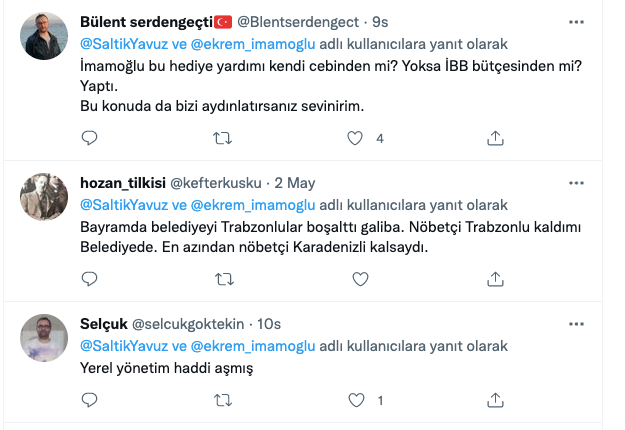Reply to hozan_tilkisi's tweet
This screenshot has height=430, width=625.
pyautogui.click(x=89, y=279)
